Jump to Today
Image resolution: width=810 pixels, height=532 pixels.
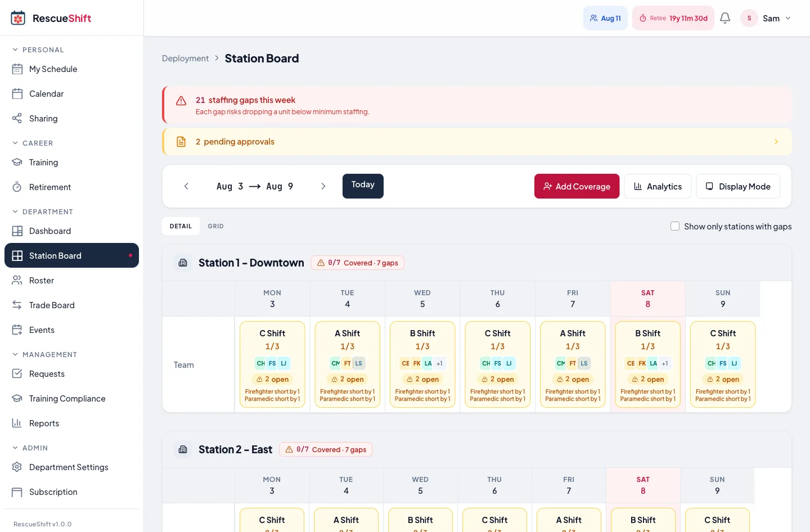(x=363, y=186)
